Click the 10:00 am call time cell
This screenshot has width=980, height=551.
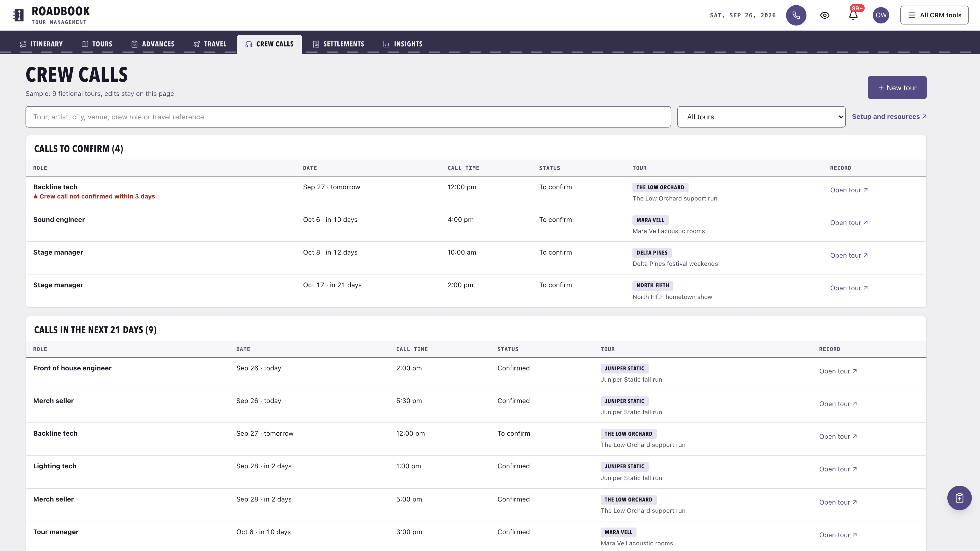pos(461,253)
